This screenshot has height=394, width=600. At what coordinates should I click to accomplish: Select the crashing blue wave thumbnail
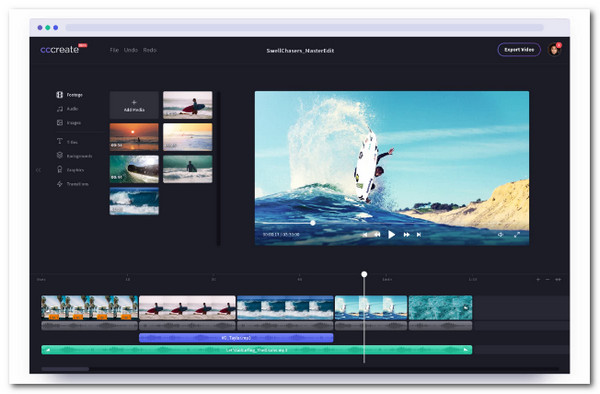(x=134, y=201)
